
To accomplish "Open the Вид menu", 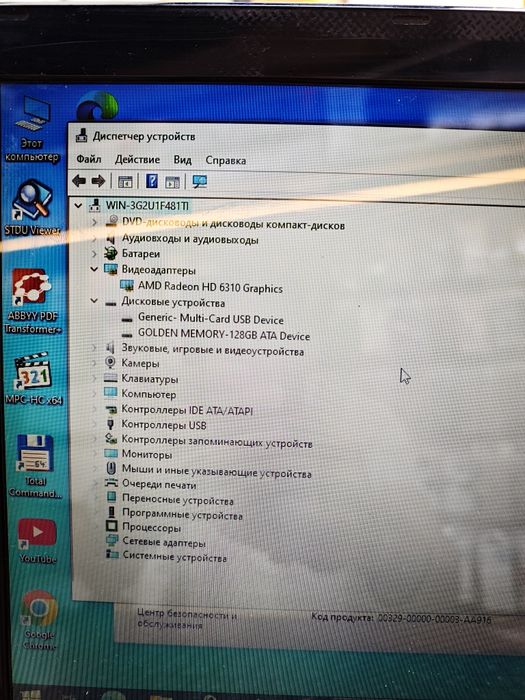I will tap(182, 160).
